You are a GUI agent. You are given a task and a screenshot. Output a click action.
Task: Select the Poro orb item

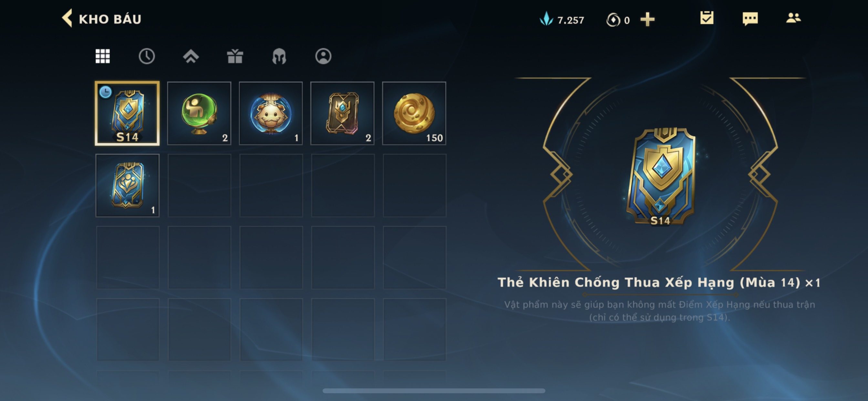tap(271, 113)
